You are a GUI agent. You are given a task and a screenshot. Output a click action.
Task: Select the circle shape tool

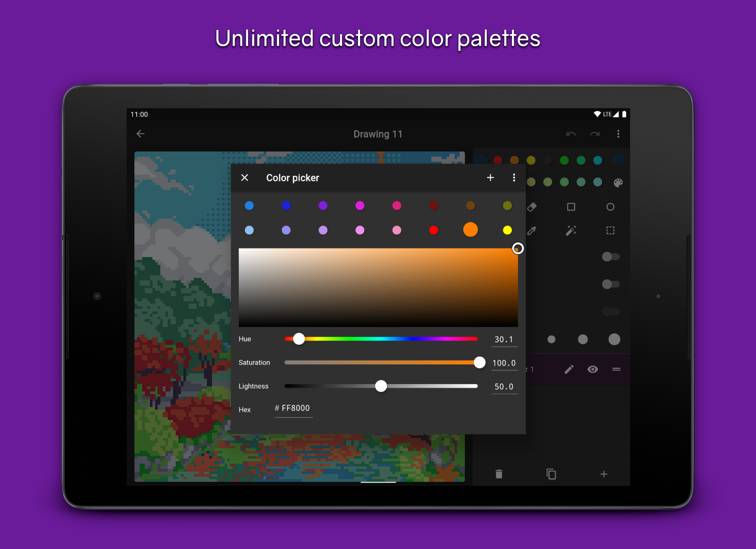[610, 207]
